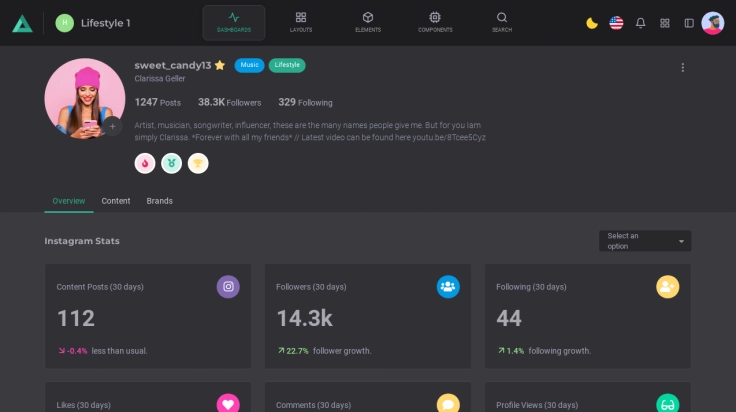The image size is (736, 412).
Task: Switch to the Brands tab
Action: coord(160,201)
